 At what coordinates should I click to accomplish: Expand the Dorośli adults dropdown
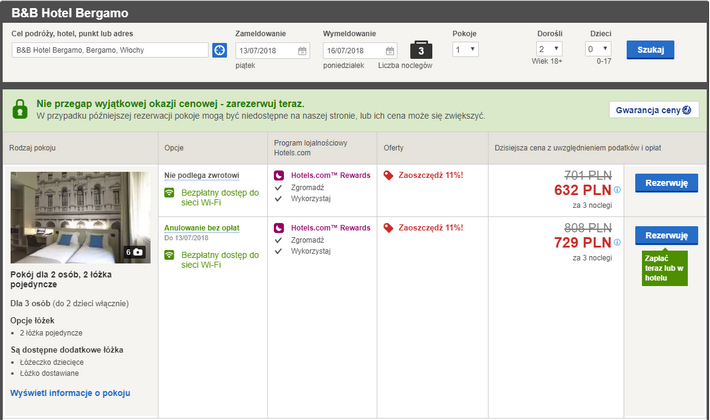549,49
